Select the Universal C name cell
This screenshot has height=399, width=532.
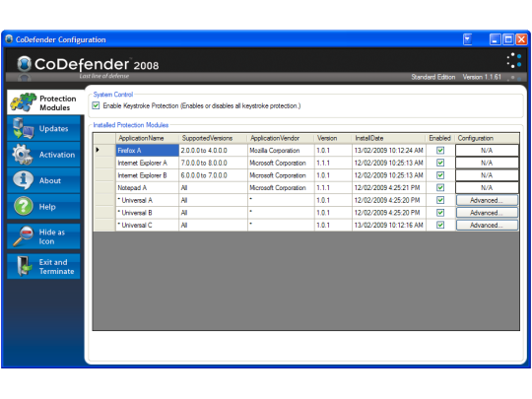[147, 225]
